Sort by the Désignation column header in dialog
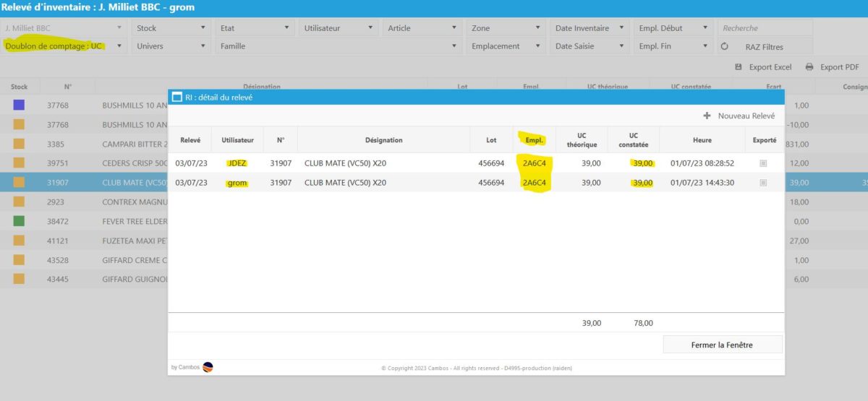Image resolution: width=868 pixels, height=401 pixels. [383, 140]
